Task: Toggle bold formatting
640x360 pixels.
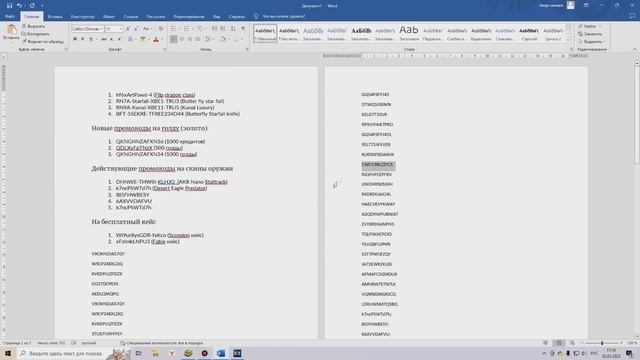Action: tap(75, 39)
